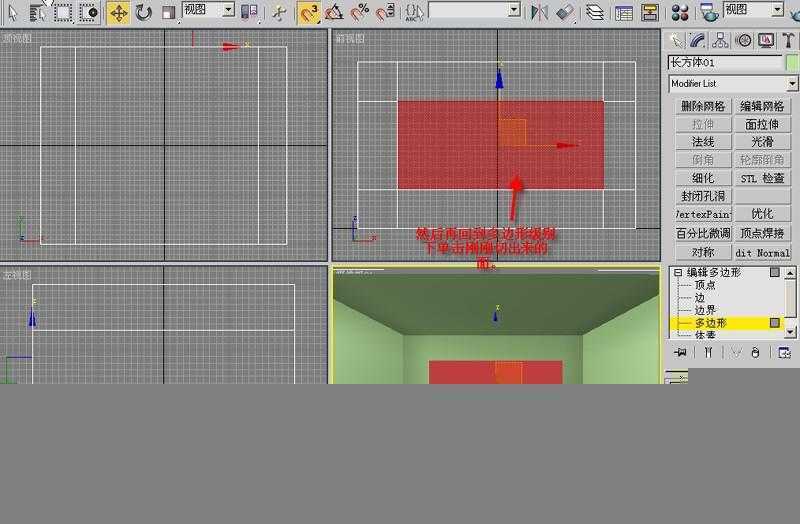Open the Layer Manager
Viewport: 800px width, 524px height.
(595, 12)
